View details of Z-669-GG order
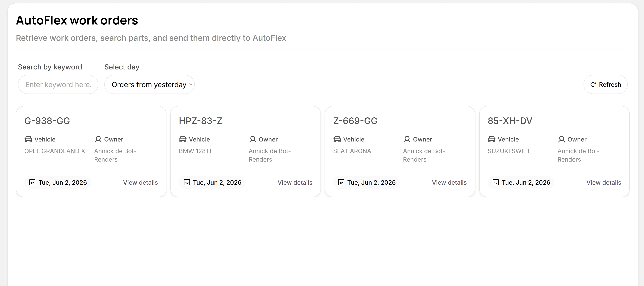The width and height of the screenshot is (644, 286). (x=449, y=182)
